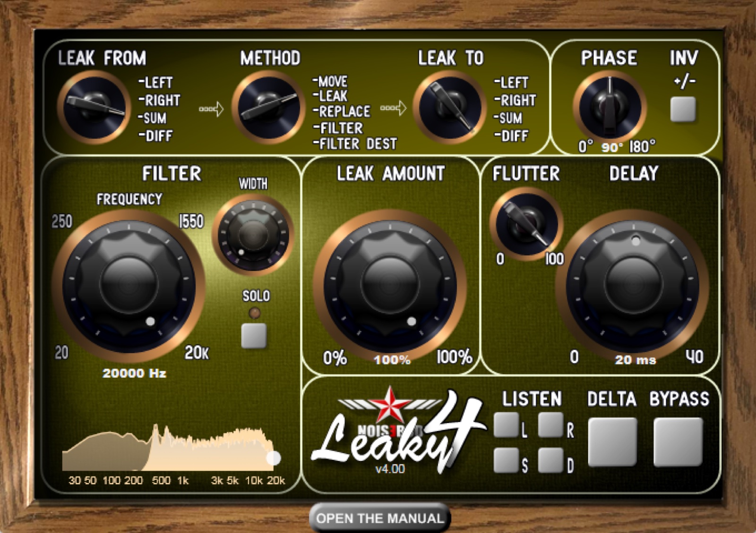This screenshot has width=756, height=533.
Task: Select the REPLACE method option
Action: pos(341,111)
